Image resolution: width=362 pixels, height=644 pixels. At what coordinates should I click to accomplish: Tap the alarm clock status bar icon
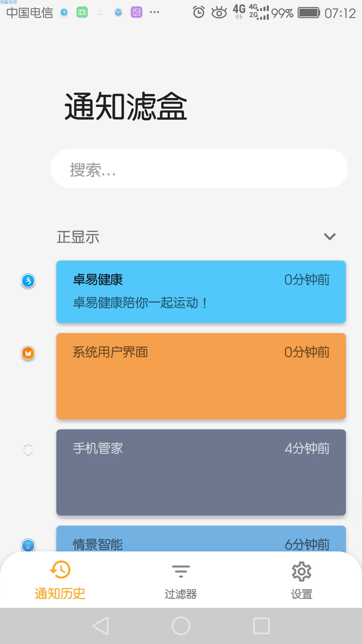pos(199,12)
